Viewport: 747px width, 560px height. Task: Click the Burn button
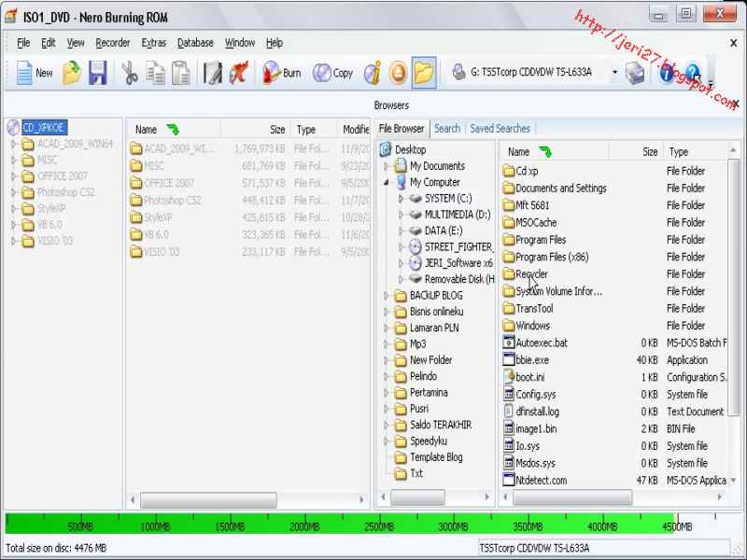coord(282,74)
